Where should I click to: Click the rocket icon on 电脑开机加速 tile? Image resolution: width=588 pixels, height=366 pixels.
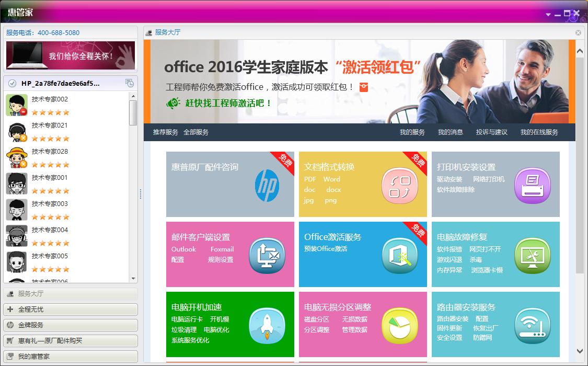click(x=267, y=326)
